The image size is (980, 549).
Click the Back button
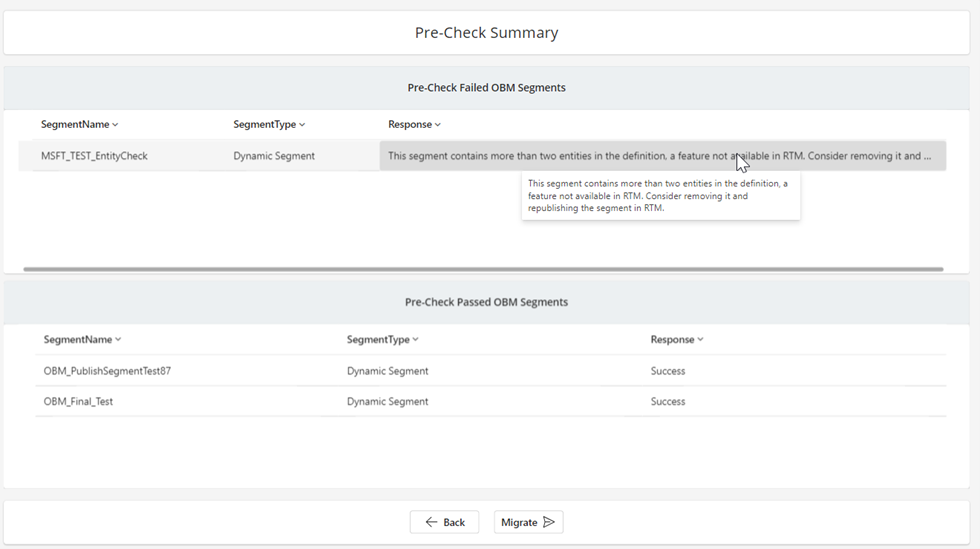(444, 522)
